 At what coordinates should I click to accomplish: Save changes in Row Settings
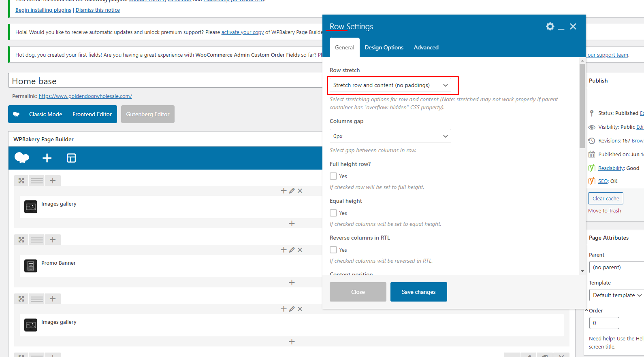click(419, 292)
